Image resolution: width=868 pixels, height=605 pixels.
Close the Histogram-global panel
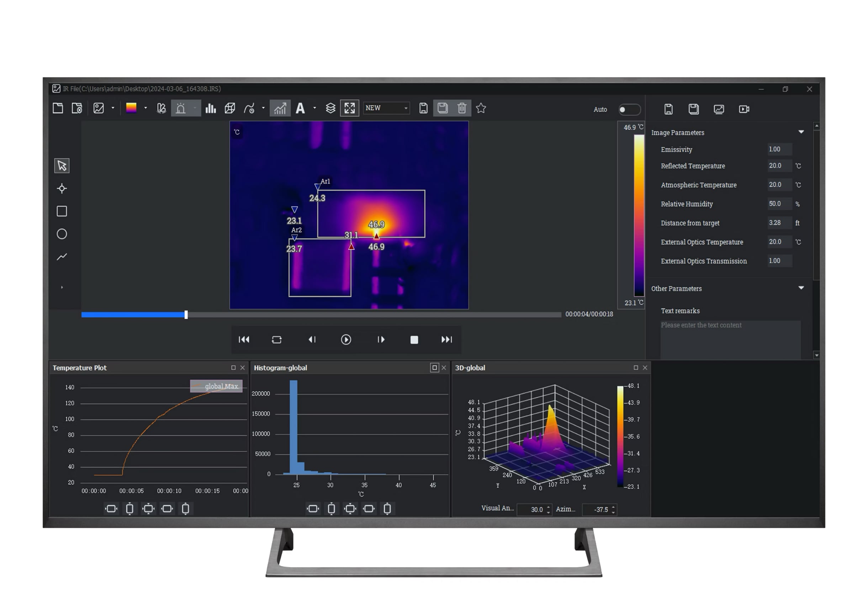click(444, 368)
